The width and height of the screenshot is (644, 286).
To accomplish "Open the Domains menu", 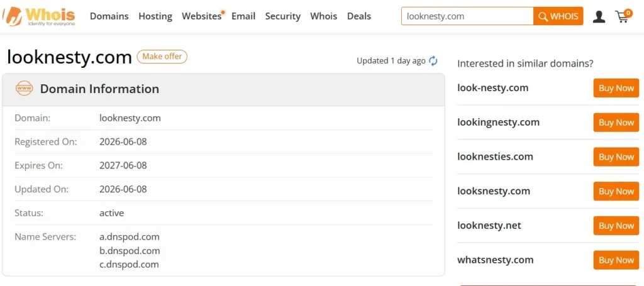I will tap(109, 16).
